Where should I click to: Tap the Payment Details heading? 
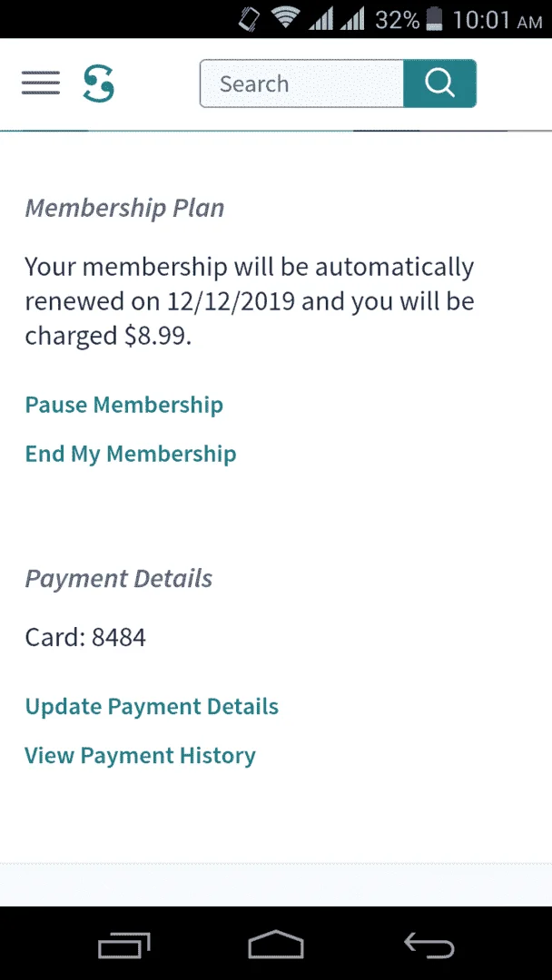tap(119, 579)
